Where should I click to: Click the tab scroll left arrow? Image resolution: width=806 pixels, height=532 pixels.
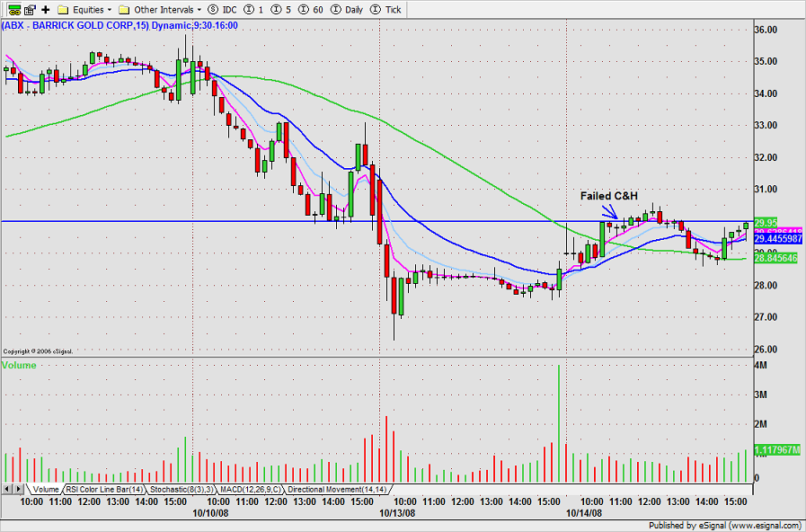tap(7, 489)
